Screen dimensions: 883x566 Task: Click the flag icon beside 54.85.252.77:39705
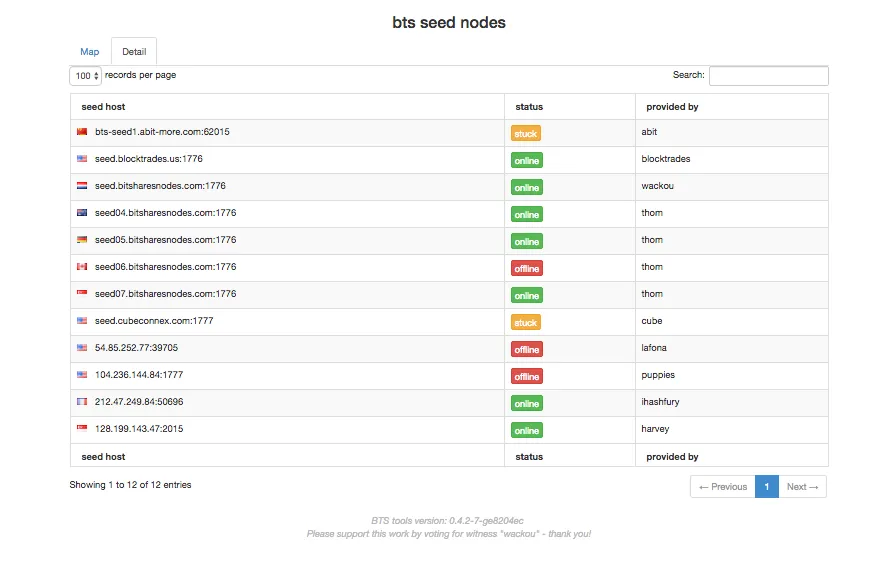pyautogui.click(x=82, y=348)
